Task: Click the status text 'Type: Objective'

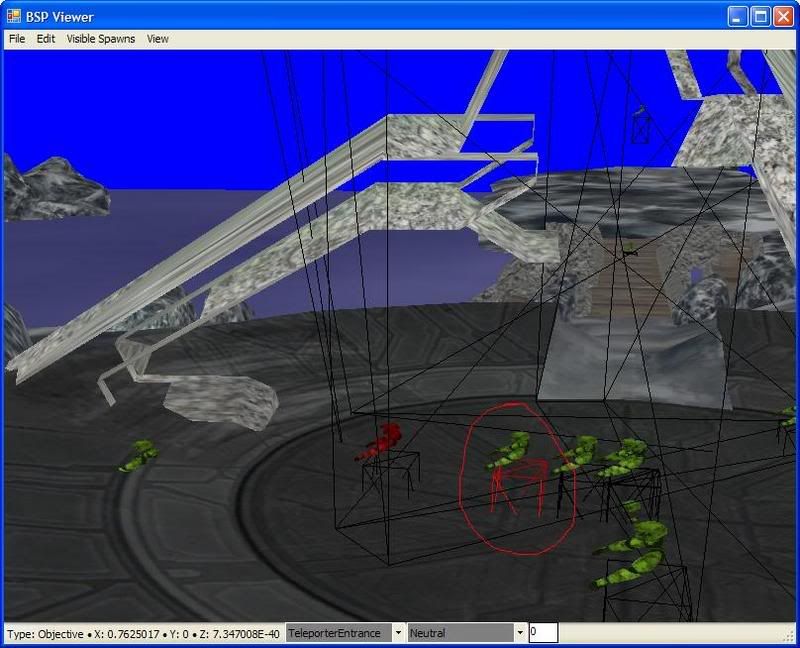Action: pyautogui.click(x=45, y=634)
